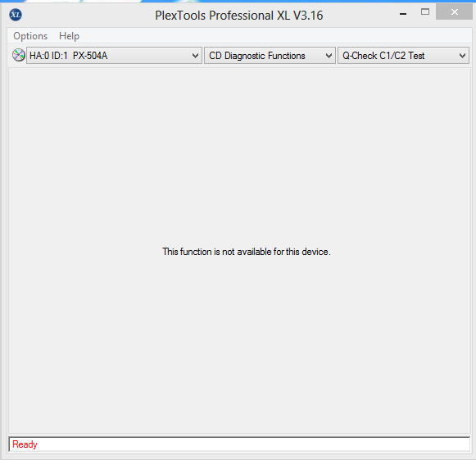Screen dimensions: 476x460
Task: Minimize the PlexTools window
Action: 403,14
